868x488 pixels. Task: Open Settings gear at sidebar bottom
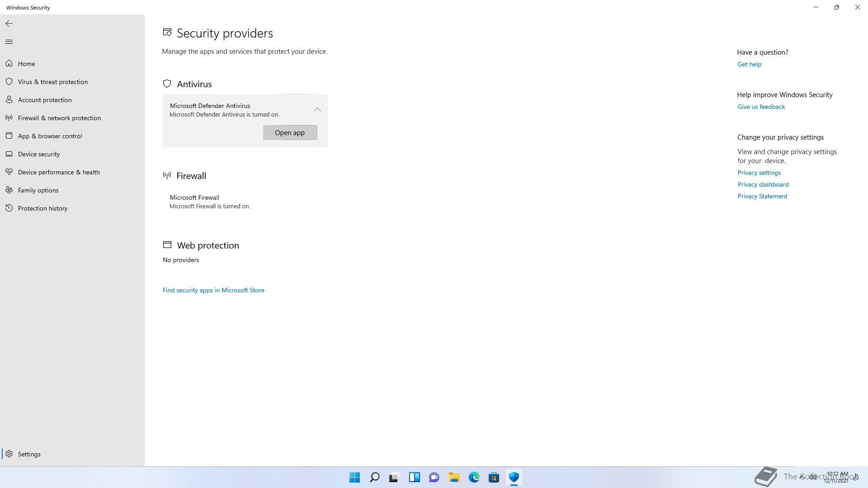[x=9, y=454]
